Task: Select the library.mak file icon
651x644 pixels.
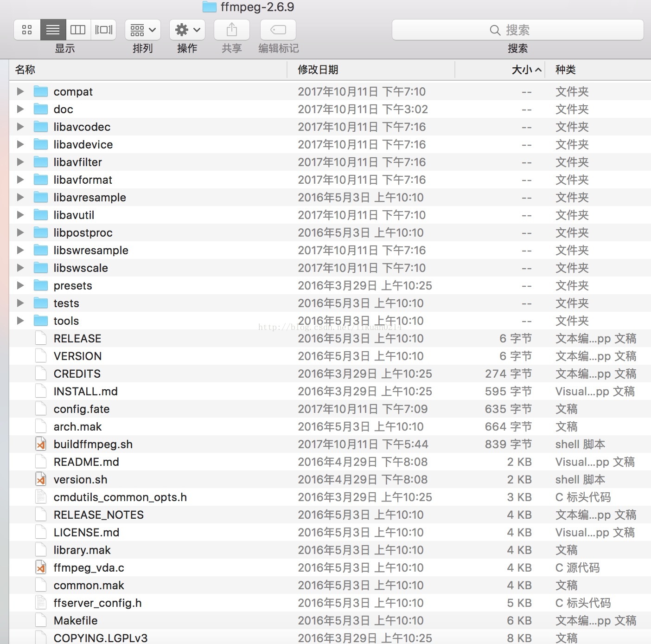Action: click(x=41, y=550)
